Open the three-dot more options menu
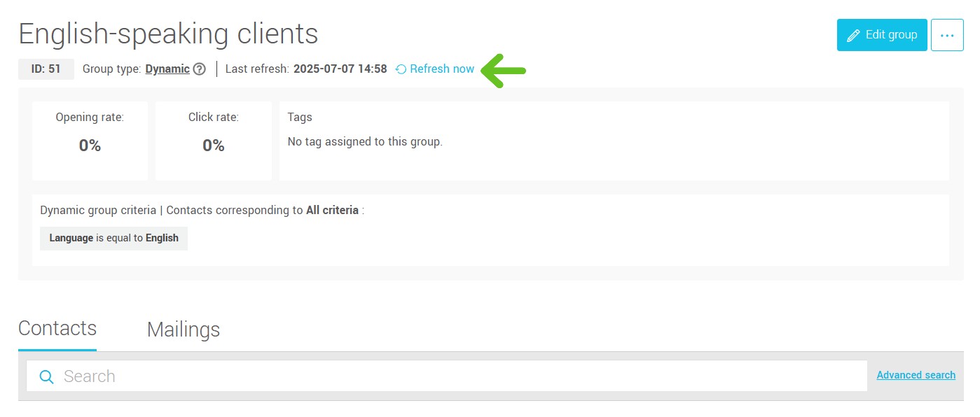 pyautogui.click(x=947, y=35)
